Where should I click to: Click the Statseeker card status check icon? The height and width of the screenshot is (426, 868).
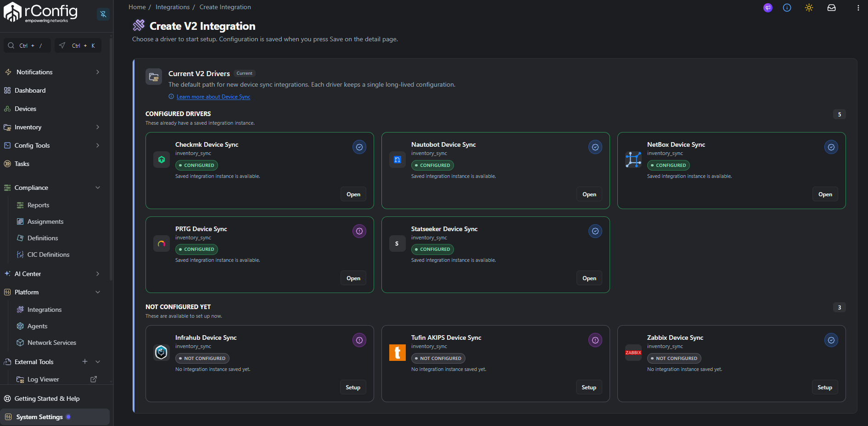595,231
